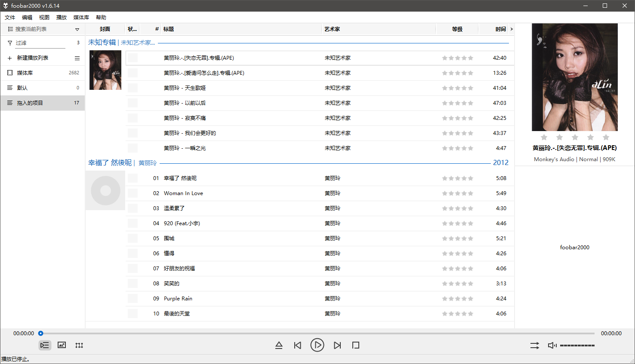The width and height of the screenshot is (635, 364).
Task: Select the playlist view layout icon
Action: pyautogui.click(x=45, y=345)
